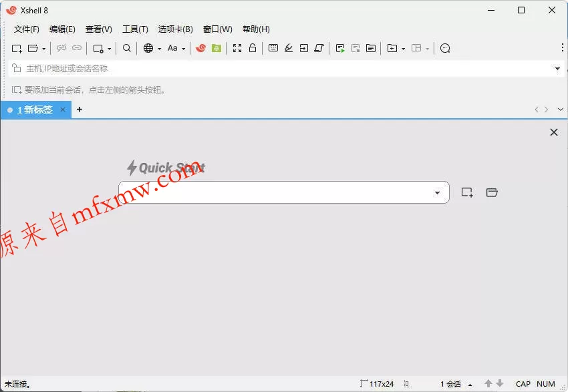The image size is (568, 392).
Task: Launch the red Xshell swirl toolbar icon
Action: point(200,48)
